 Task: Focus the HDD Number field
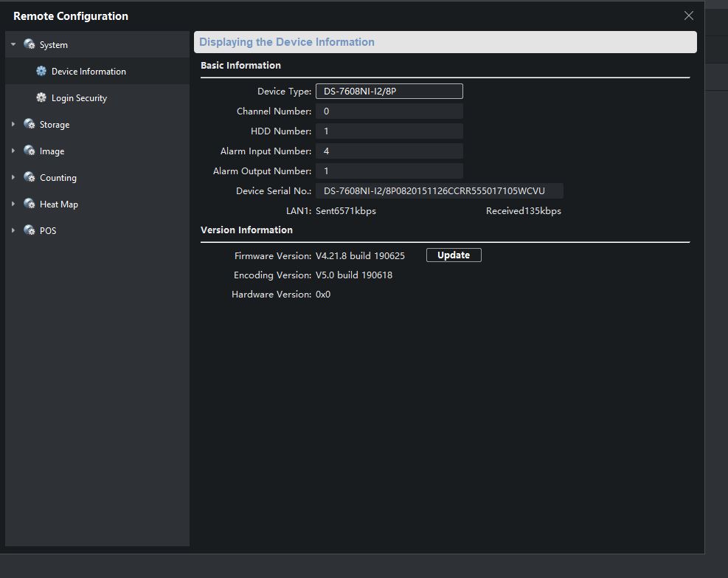389,131
